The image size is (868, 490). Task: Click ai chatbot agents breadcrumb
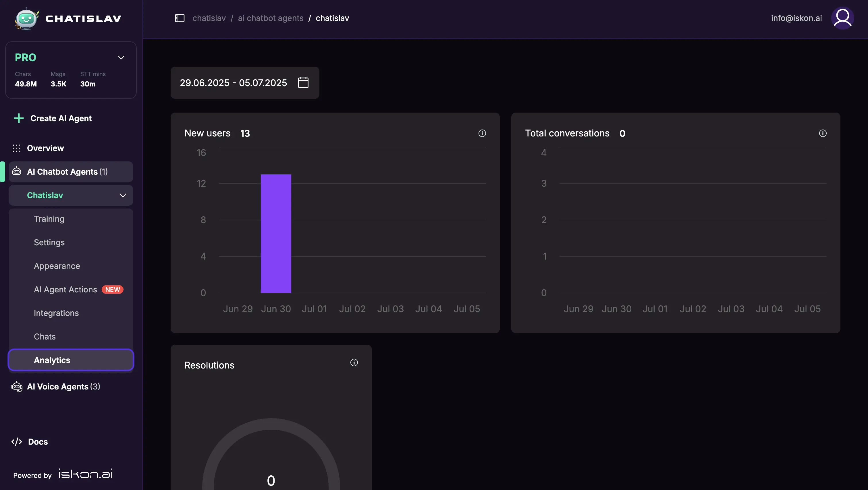pyautogui.click(x=271, y=18)
